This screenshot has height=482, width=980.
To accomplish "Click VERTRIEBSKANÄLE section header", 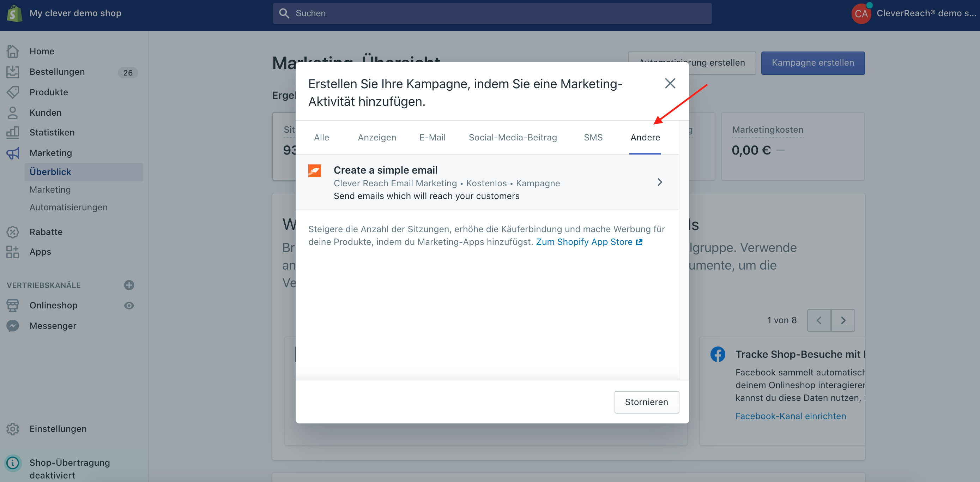I will pyautogui.click(x=44, y=285).
